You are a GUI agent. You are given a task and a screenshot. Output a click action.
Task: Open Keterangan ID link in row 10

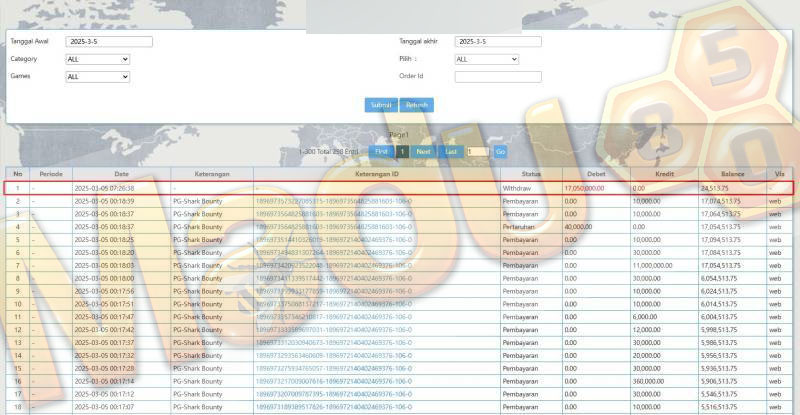tap(334, 304)
